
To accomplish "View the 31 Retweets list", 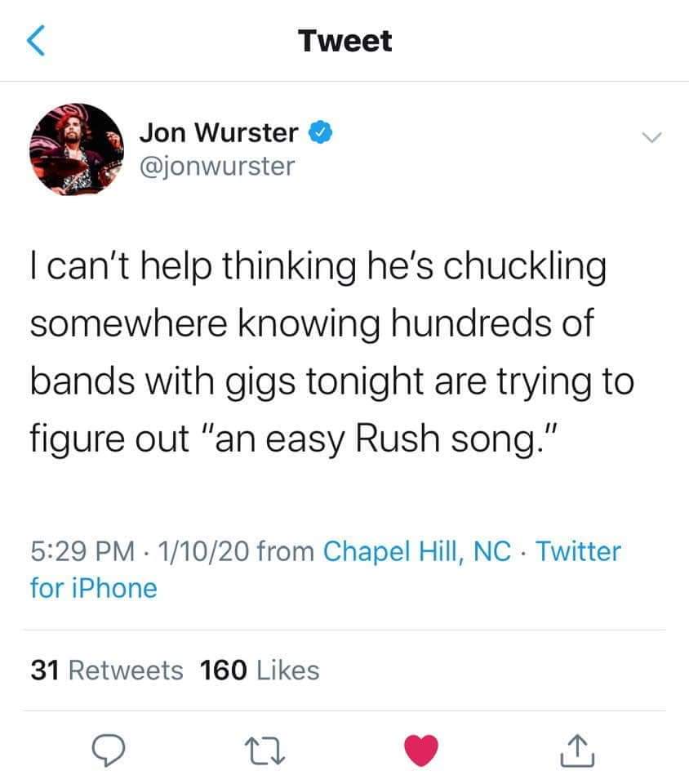I will [107, 670].
